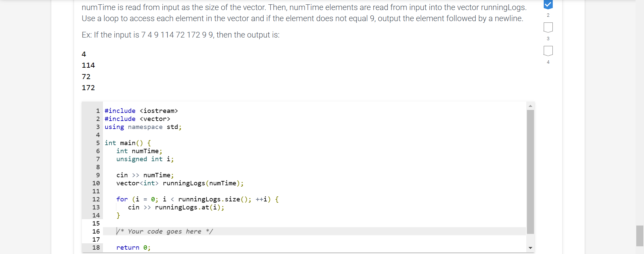644x254 pixels.
Task: Select the completed level 2 checkmark badge
Action: tap(548, 4)
